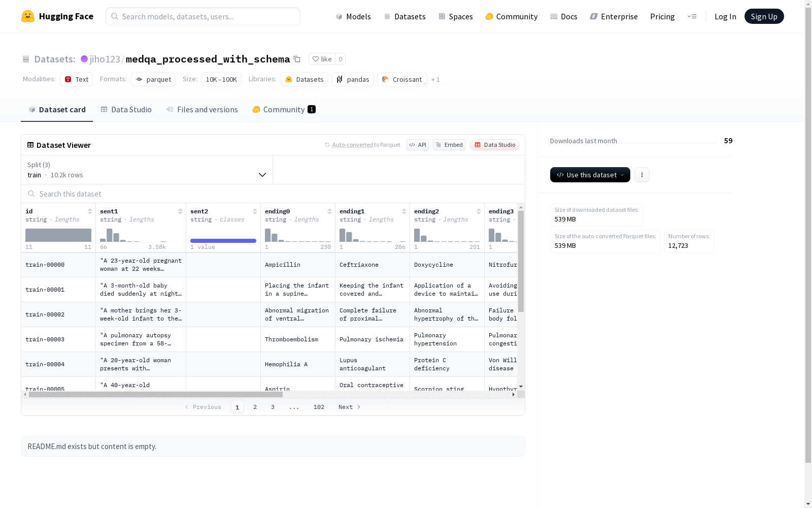Open the Files and versions tab
This screenshot has height=508, width=812.
click(x=202, y=109)
